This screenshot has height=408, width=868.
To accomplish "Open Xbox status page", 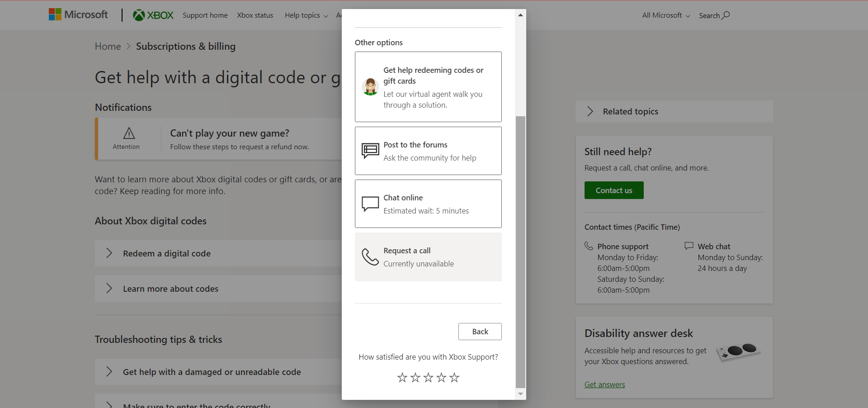I will [255, 15].
